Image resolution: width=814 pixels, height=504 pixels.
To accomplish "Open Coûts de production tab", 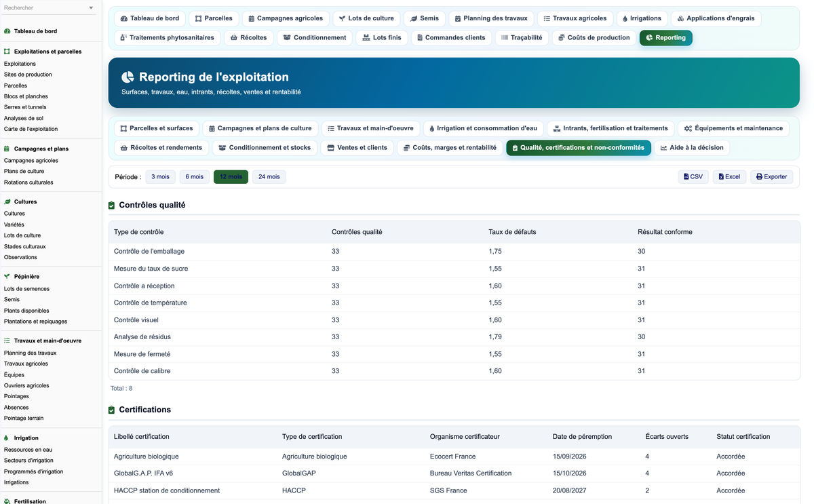I will click(x=594, y=38).
